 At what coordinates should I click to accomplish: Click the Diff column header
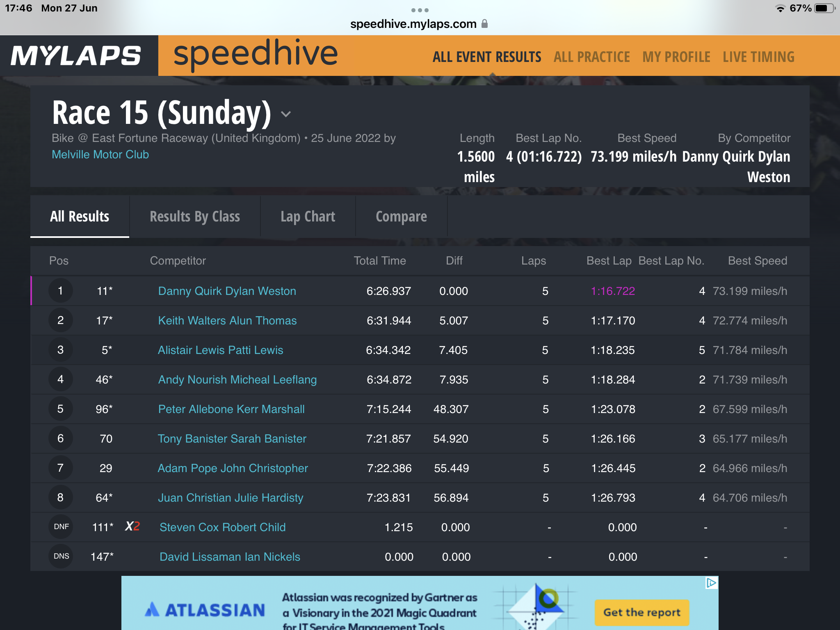pos(454,261)
